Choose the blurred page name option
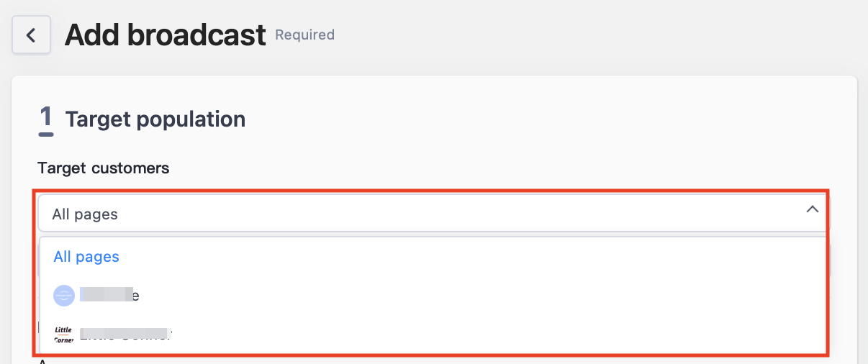868x364 pixels. (433, 296)
